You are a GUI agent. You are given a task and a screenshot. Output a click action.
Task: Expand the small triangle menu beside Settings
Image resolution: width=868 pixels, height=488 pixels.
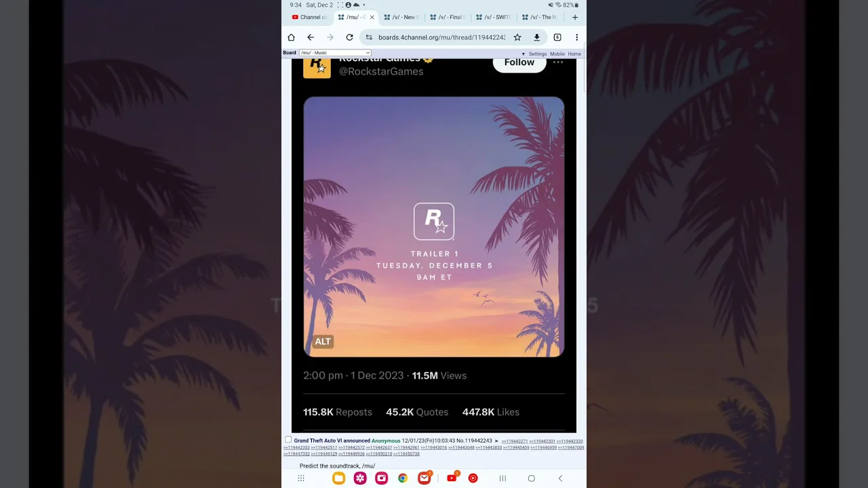coord(524,54)
